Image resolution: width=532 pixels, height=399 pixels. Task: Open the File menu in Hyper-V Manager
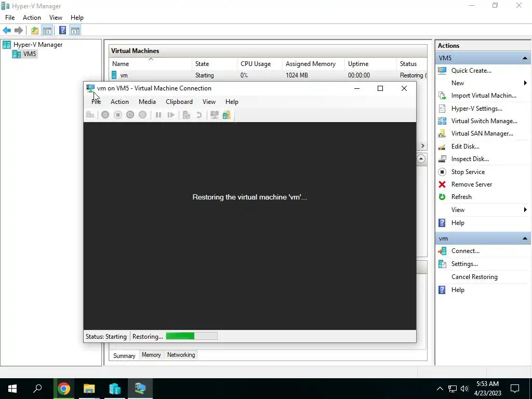pos(10,18)
